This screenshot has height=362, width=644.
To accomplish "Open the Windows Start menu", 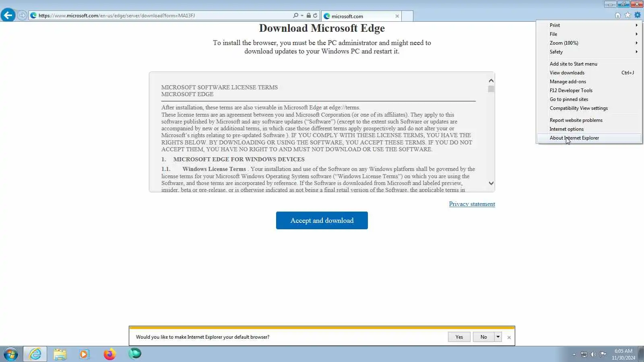I will click(10, 354).
